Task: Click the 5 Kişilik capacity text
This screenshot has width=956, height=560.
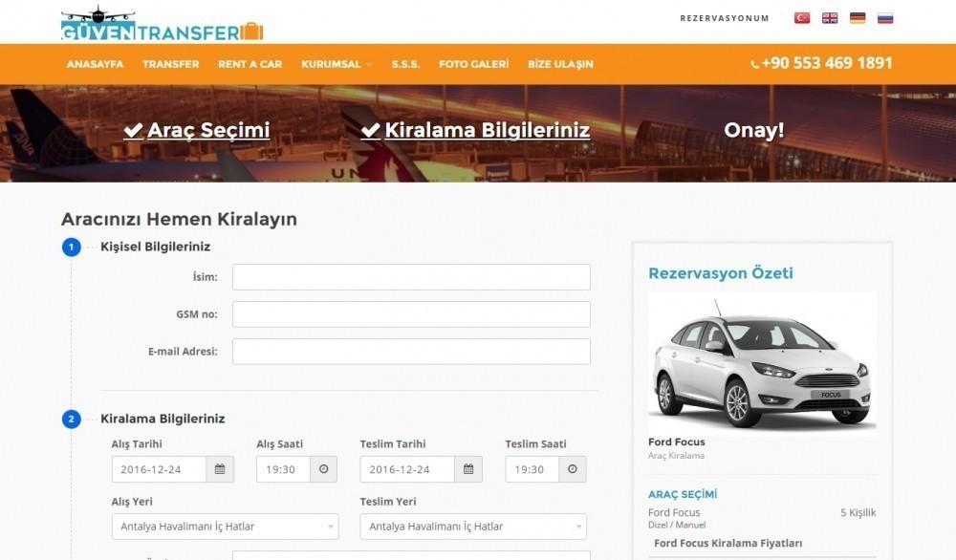Action: [x=858, y=512]
